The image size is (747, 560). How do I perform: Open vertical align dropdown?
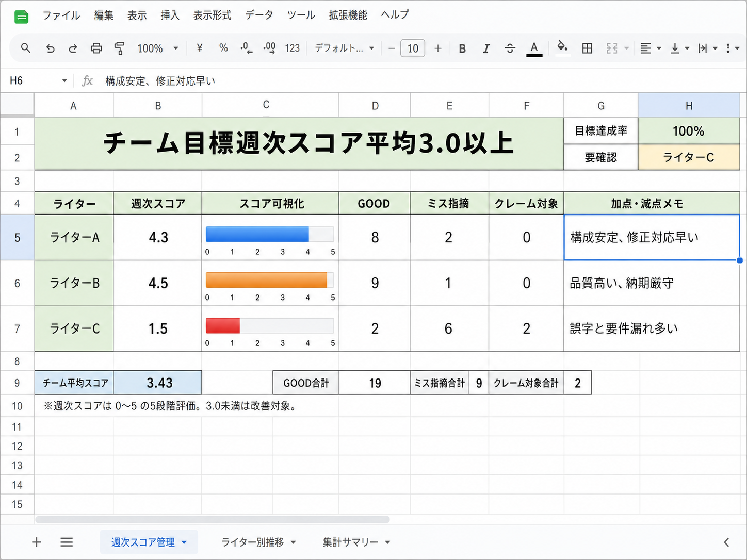click(x=679, y=48)
